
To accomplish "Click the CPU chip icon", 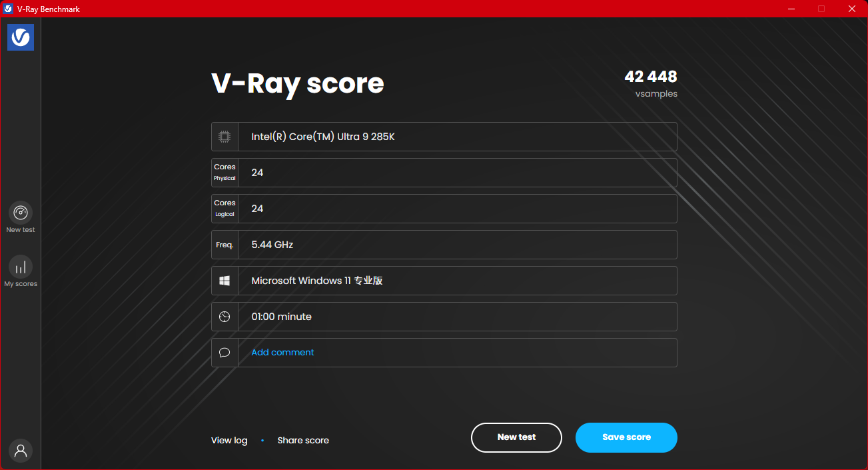I will (224, 137).
